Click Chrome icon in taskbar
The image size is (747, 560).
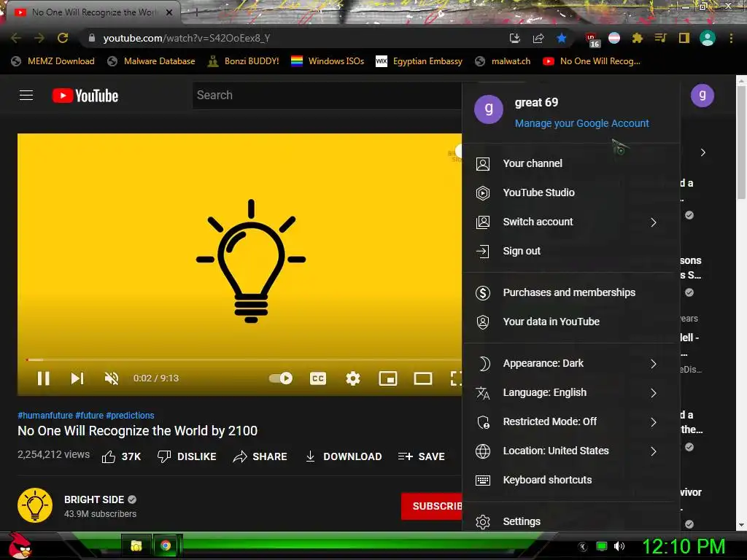166,545
